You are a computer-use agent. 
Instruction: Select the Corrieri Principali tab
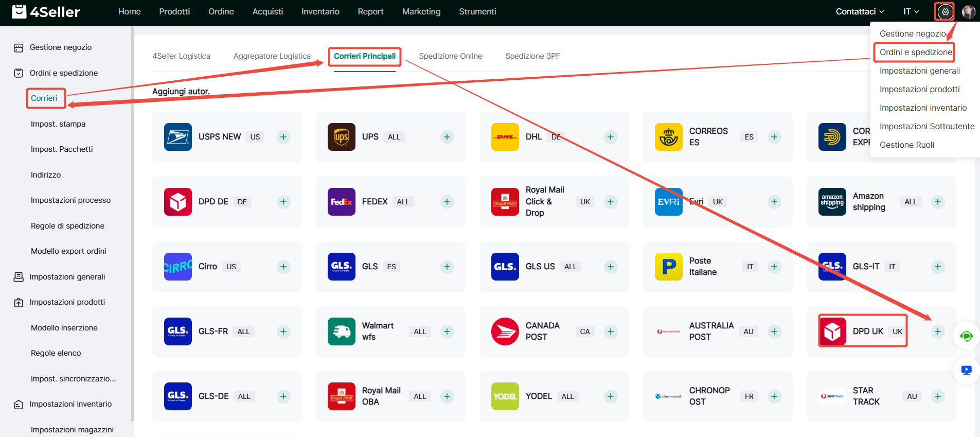pyautogui.click(x=365, y=56)
